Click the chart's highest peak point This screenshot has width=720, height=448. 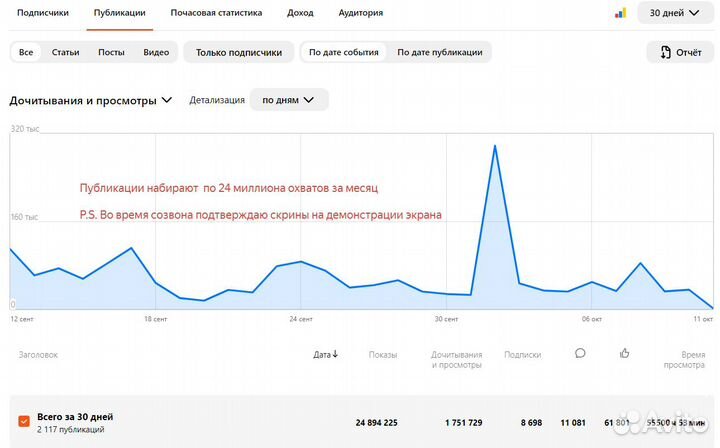pyautogui.click(x=495, y=146)
